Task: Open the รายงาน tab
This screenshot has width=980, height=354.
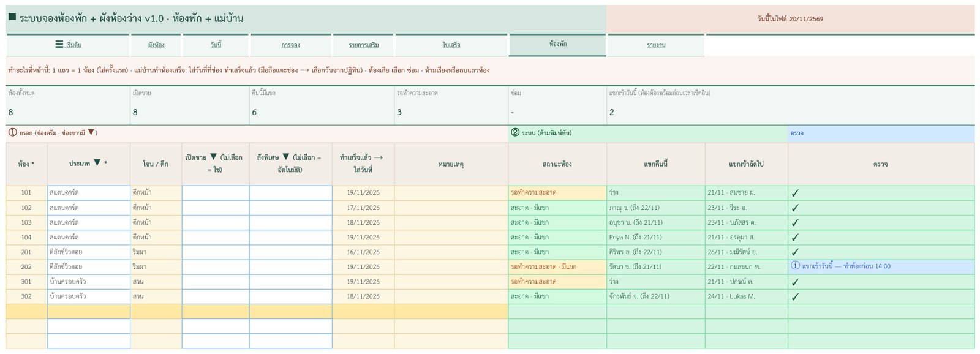Action: (656, 45)
